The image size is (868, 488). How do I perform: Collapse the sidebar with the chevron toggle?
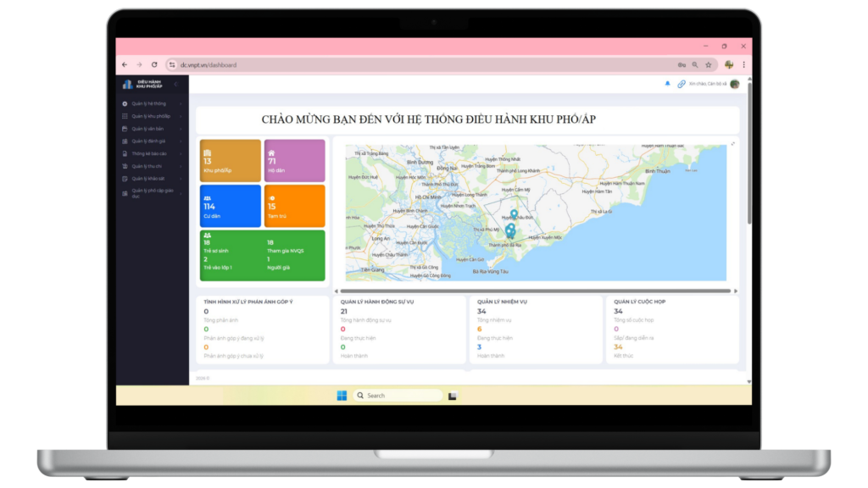pos(176,84)
